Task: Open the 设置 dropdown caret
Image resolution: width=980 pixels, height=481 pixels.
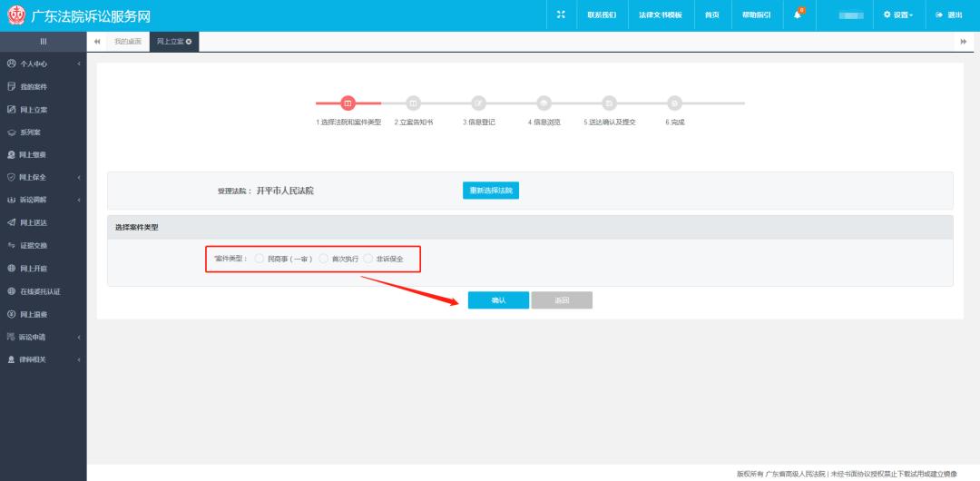Action: coord(911,15)
